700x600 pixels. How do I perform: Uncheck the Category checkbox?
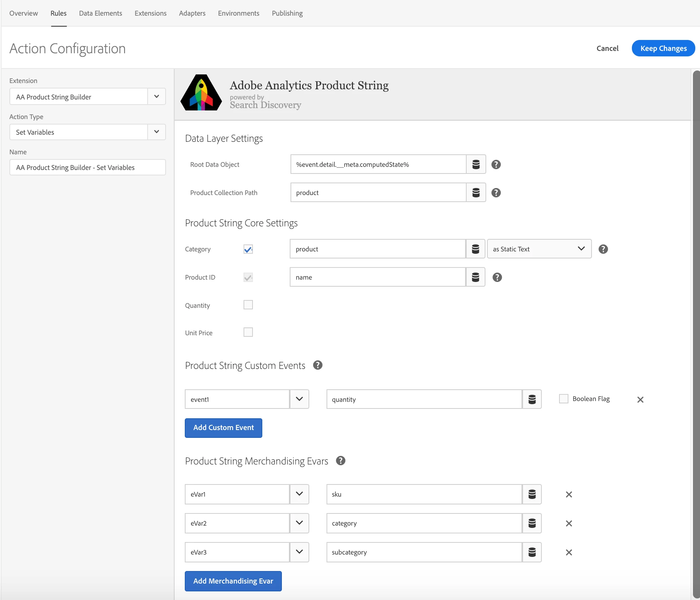248,249
